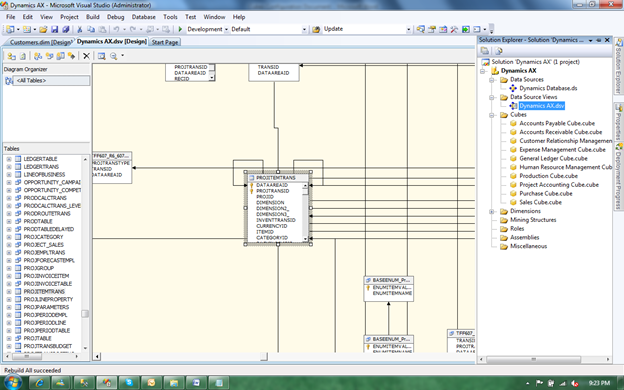Open the Zoom dropdown arrow in DSV toolbar
This screenshot has width=624, height=390.
point(123,56)
